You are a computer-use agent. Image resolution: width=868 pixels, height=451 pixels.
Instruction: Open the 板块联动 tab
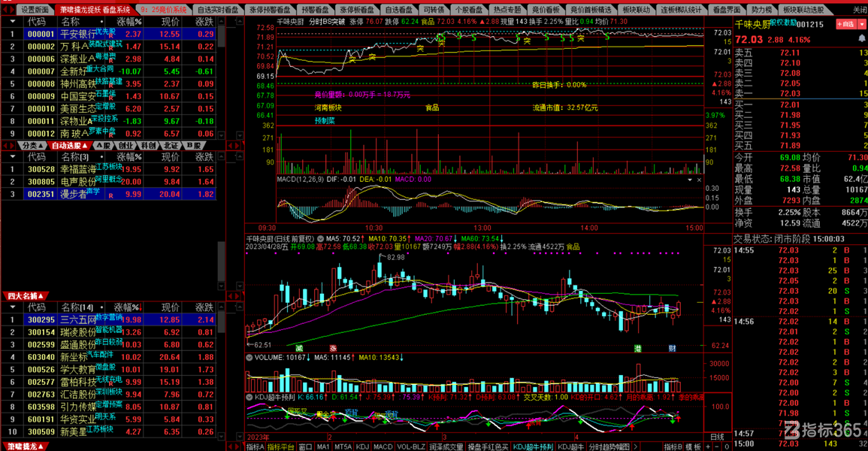[x=636, y=10]
